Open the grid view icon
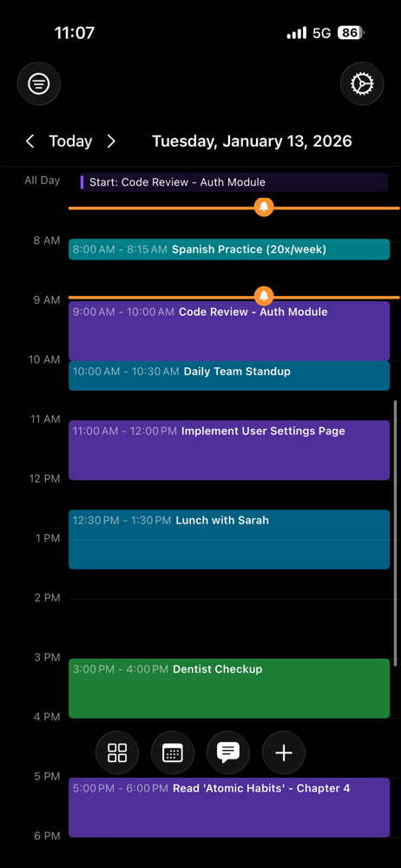Viewport: 401px width, 868px height. [117, 753]
